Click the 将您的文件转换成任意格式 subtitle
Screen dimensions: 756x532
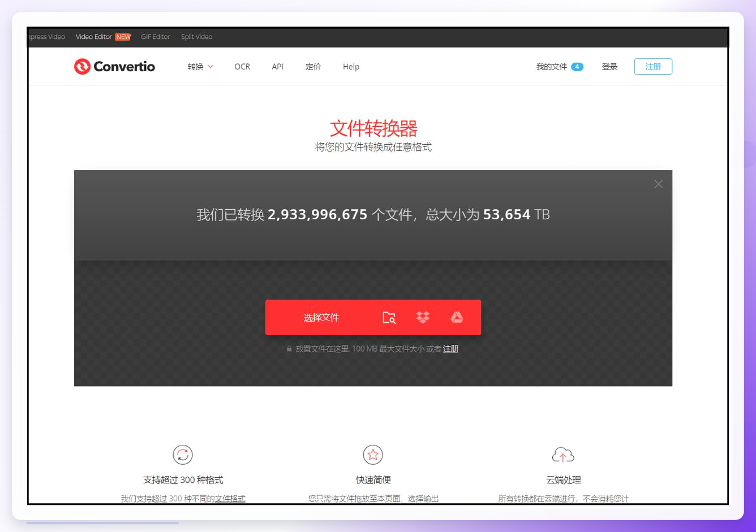pos(373,147)
